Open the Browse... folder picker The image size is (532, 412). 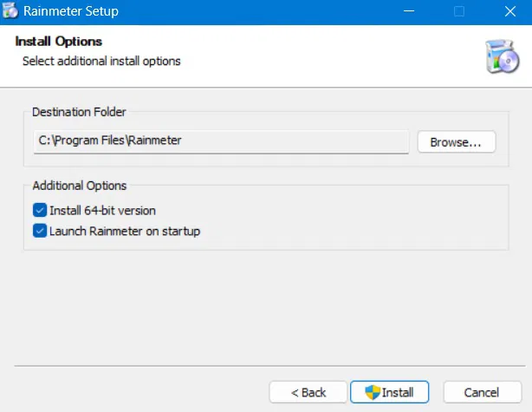(456, 141)
